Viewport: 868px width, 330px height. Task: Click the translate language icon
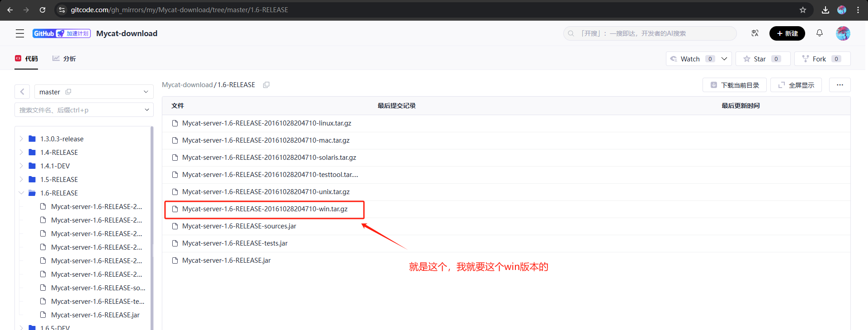tap(755, 33)
